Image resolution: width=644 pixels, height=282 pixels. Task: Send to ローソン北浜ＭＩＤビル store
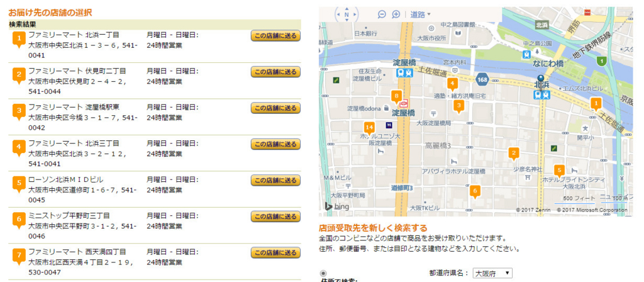coord(275,181)
